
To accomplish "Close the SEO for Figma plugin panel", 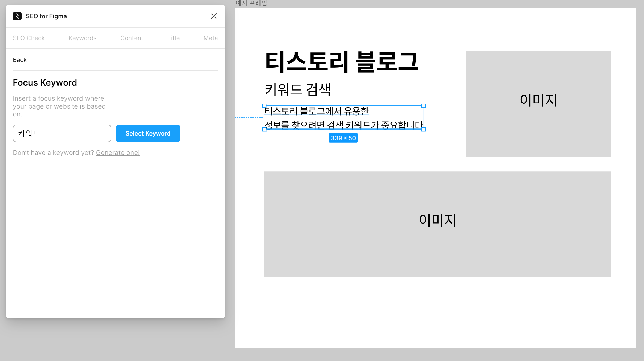I will (x=213, y=16).
